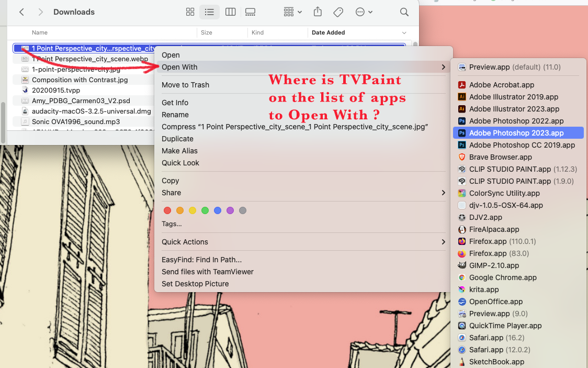Click the Finder search magnifier

pyautogui.click(x=404, y=12)
